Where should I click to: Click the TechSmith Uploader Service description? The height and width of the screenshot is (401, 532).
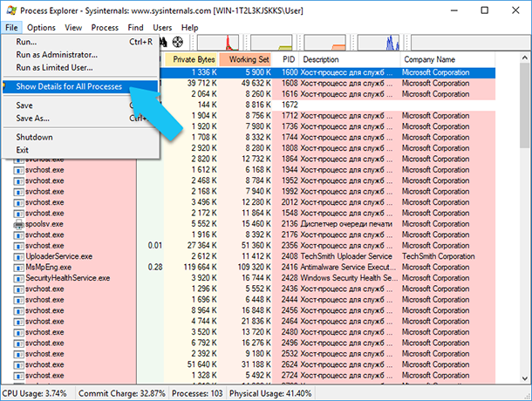346,256
